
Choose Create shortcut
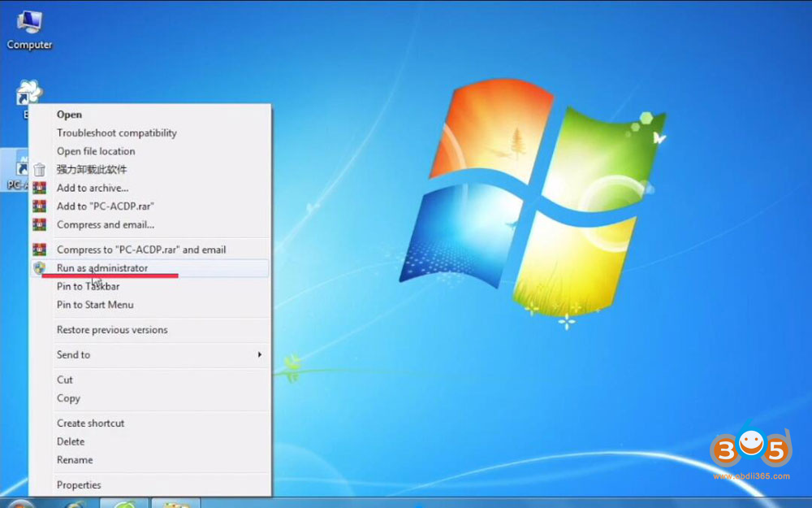(90, 423)
